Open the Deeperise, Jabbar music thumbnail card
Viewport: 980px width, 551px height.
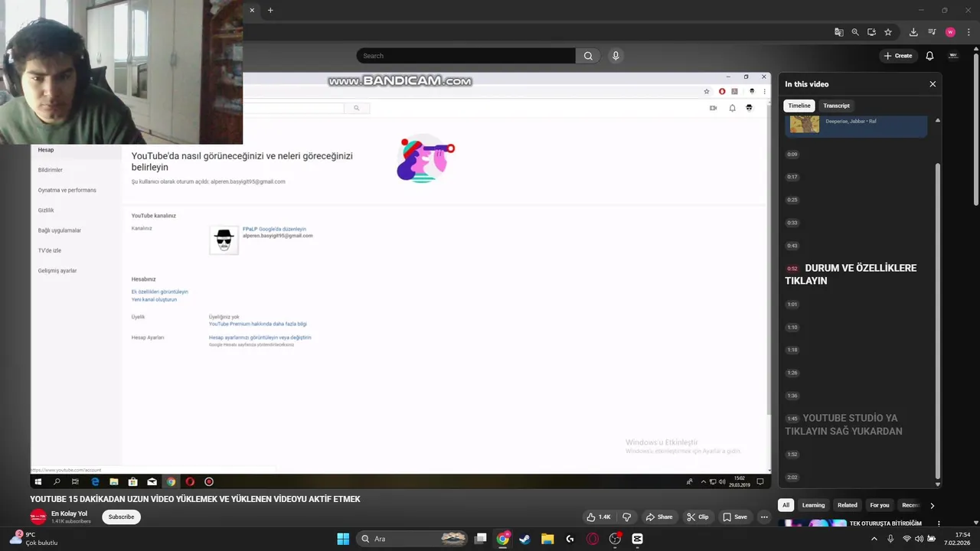click(x=856, y=126)
